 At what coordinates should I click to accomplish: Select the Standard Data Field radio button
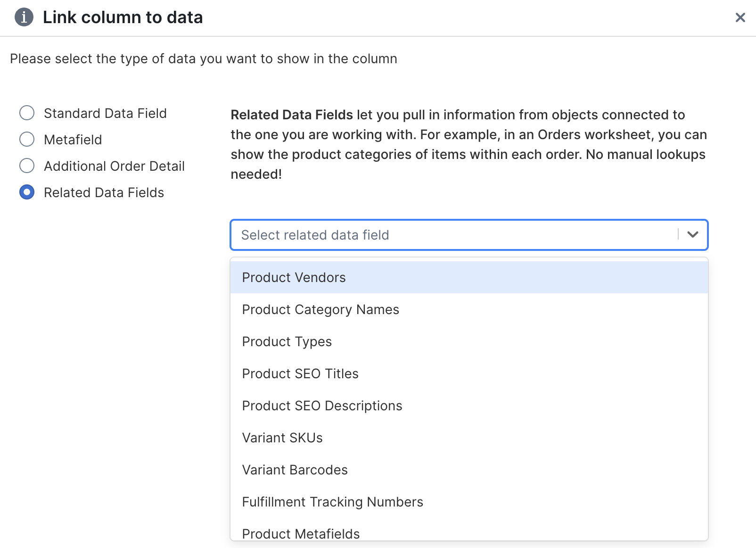click(x=27, y=113)
